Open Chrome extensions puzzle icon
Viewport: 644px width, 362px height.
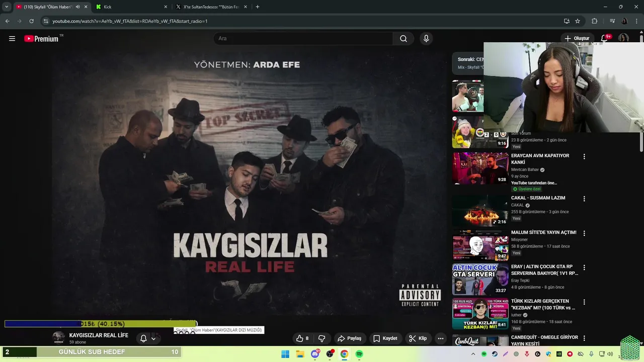pyautogui.click(x=595, y=21)
